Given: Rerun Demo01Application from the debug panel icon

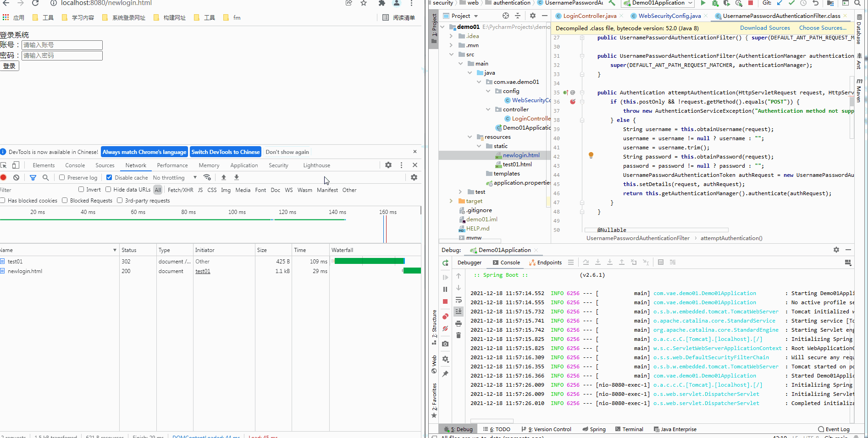Looking at the screenshot, I should pos(445,263).
